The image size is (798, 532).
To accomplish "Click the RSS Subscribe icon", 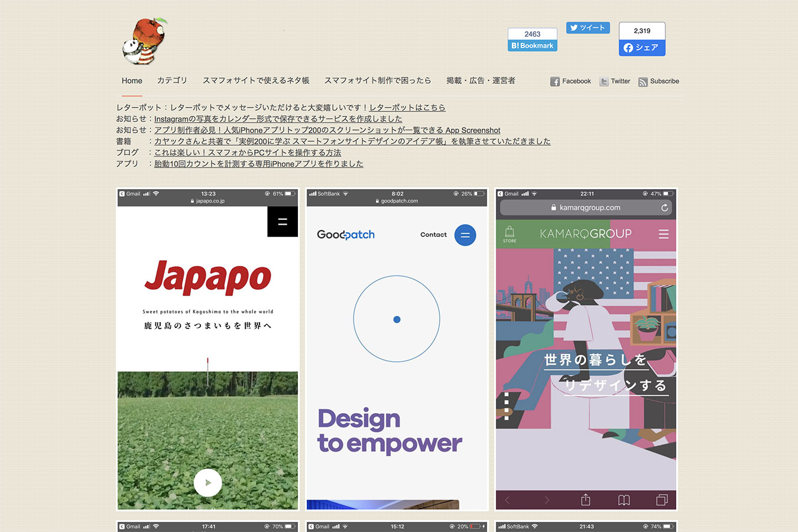I will pos(643,82).
